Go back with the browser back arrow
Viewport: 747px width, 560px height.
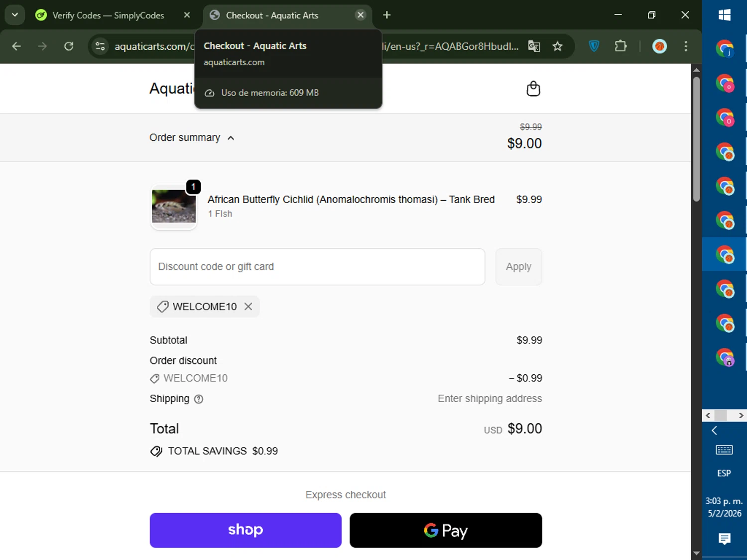pyautogui.click(x=16, y=46)
